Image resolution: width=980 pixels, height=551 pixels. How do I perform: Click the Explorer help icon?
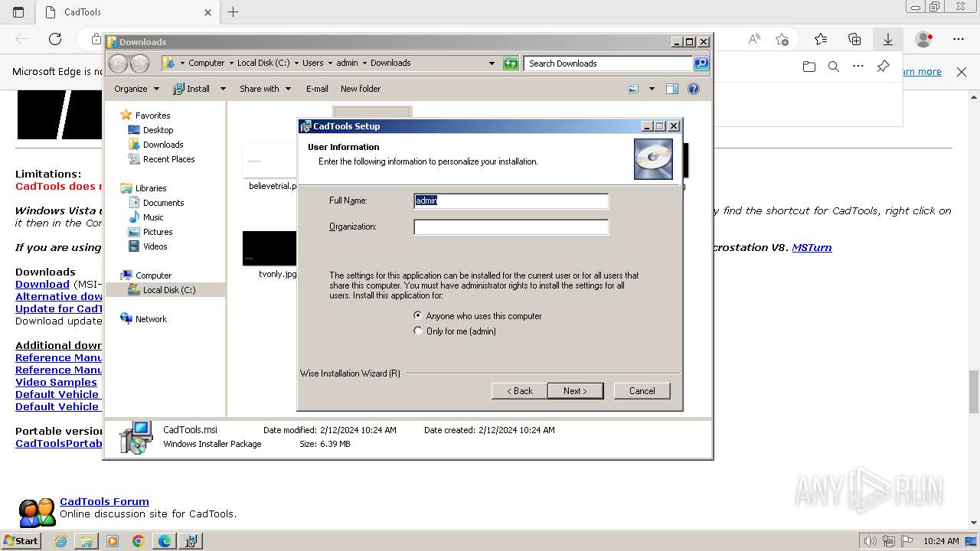694,89
